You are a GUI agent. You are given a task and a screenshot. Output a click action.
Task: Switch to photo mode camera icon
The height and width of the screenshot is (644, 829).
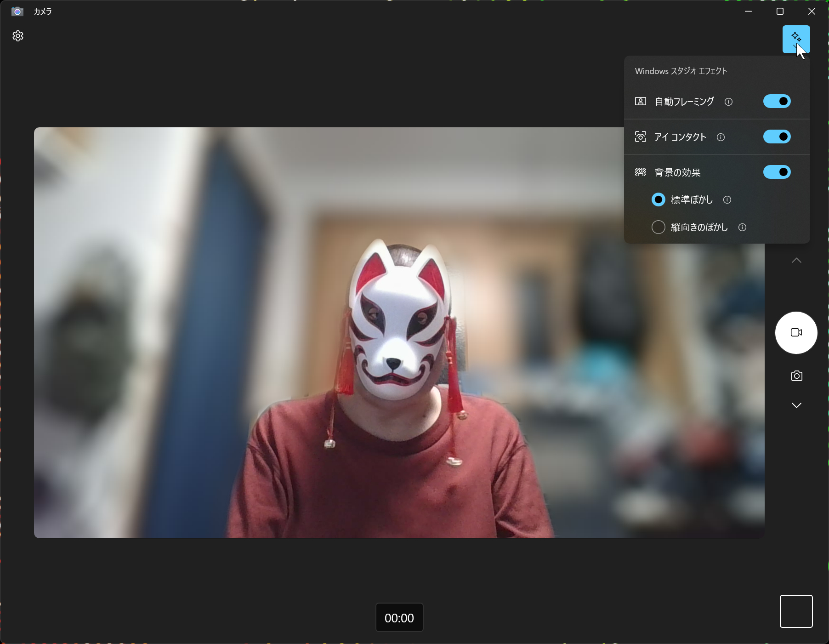click(x=796, y=376)
